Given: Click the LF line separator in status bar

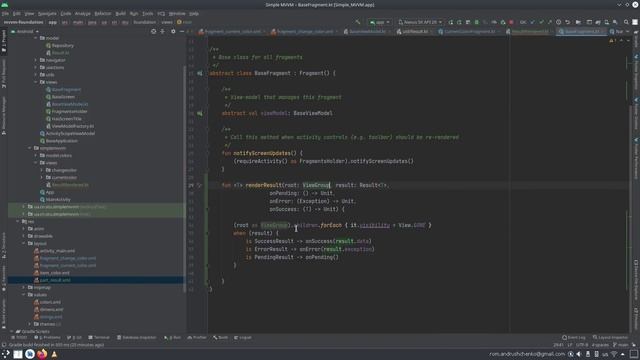Looking at the screenshot, I should point(570,345).
